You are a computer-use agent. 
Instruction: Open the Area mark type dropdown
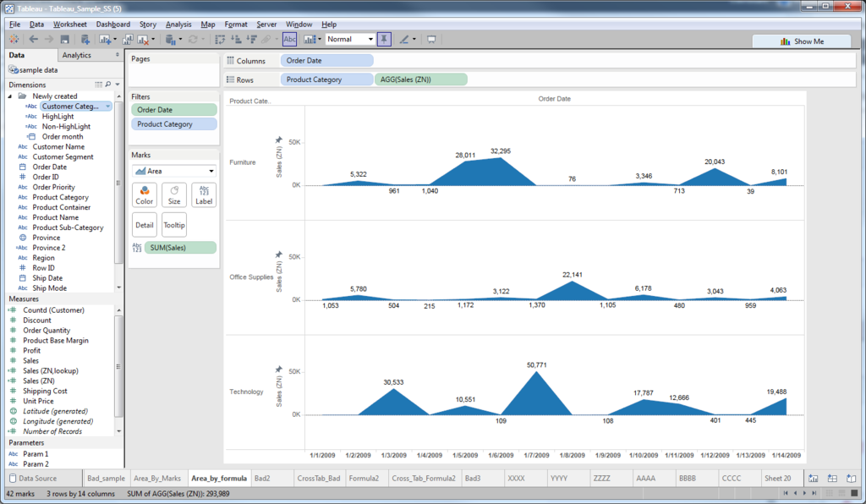(x=173, y=171)
